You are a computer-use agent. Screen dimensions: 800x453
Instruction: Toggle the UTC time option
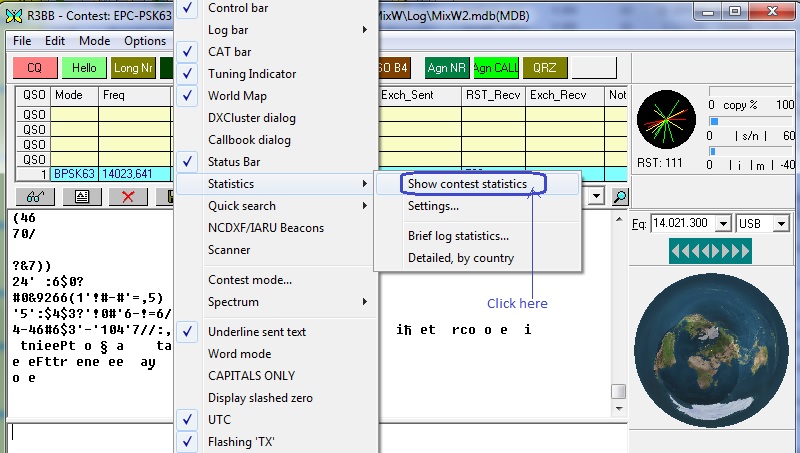[x=220, y=420]
